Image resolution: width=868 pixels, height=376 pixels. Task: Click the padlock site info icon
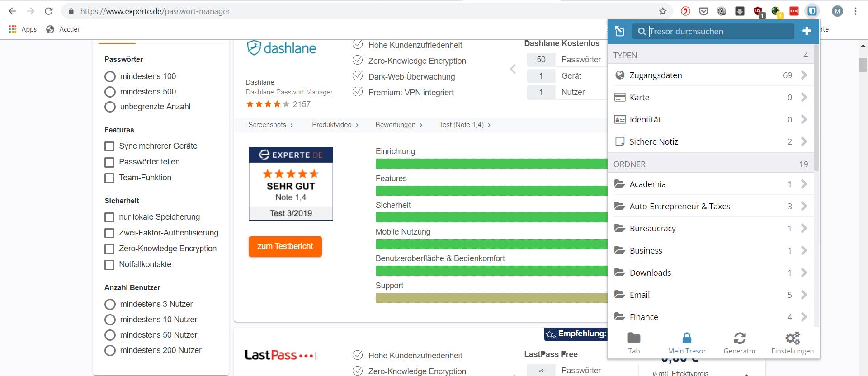pos(71,11)
